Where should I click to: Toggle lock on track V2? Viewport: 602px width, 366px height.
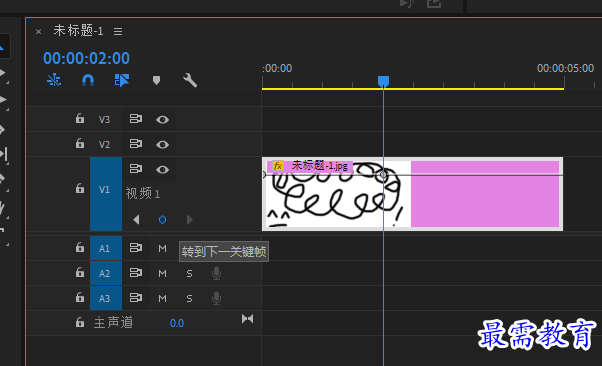pos(79,143)
